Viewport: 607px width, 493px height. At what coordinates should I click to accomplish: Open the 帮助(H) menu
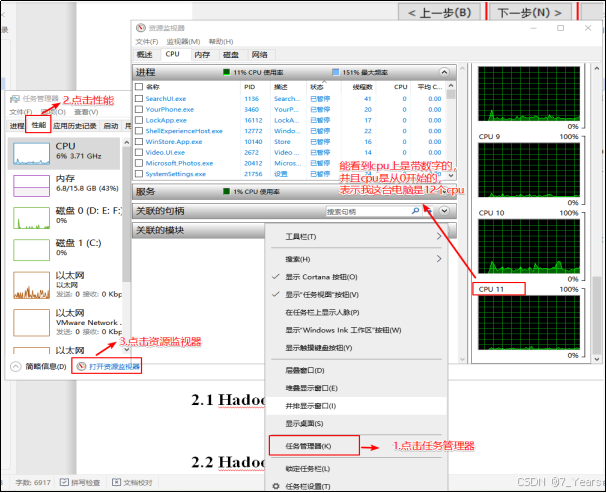click(x=221, y=41)
